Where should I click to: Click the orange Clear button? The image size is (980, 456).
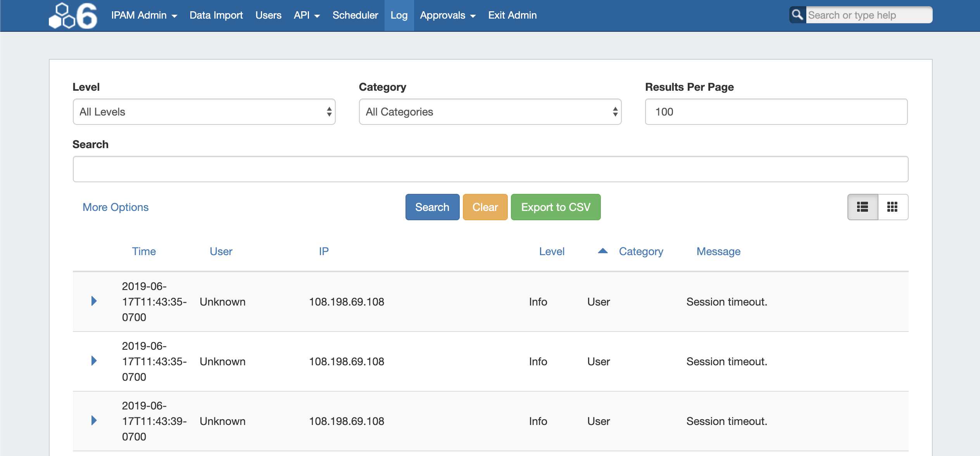(485, 207)
